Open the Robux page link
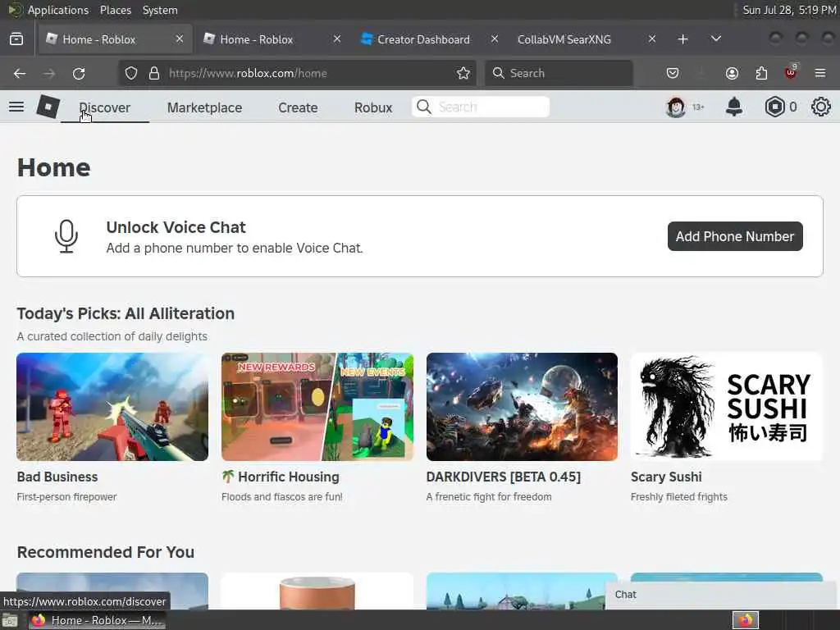Screen dimensions: 840x630 (373, 107)
